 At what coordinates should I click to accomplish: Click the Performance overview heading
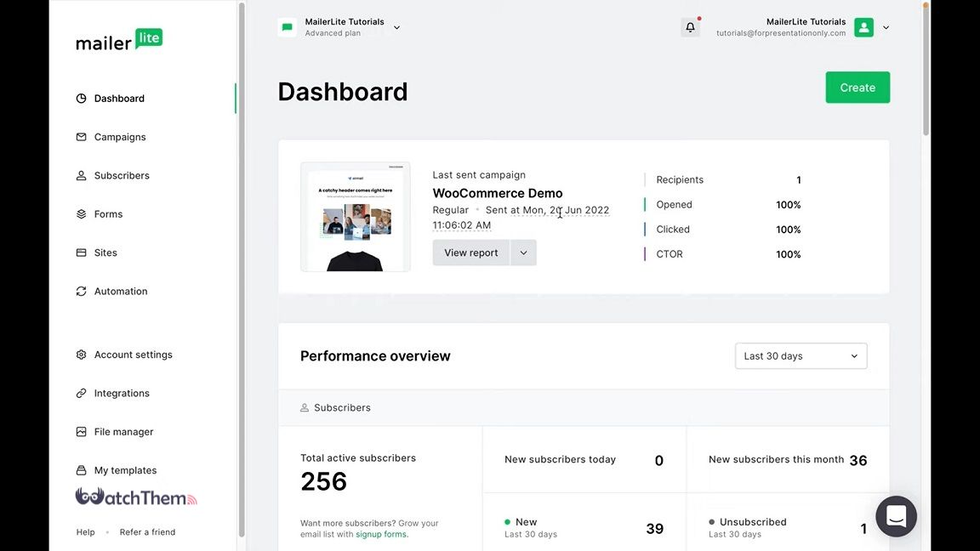(x=375, y=355)
